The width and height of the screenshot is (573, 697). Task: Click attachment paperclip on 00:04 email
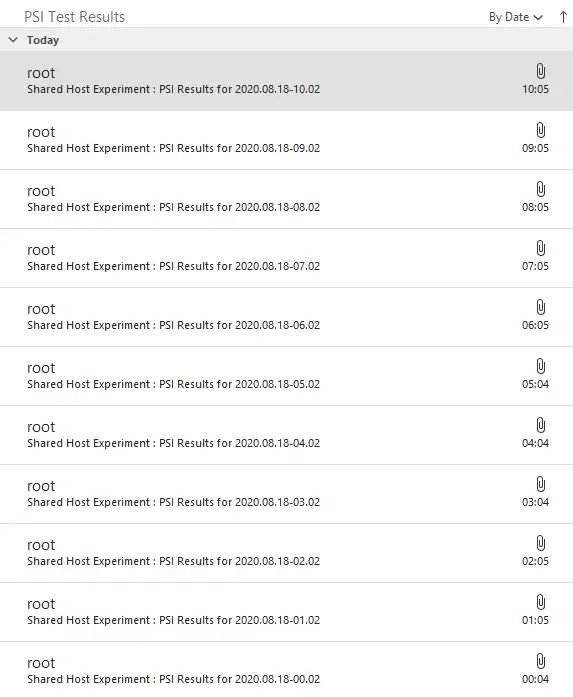click(540, 661)
